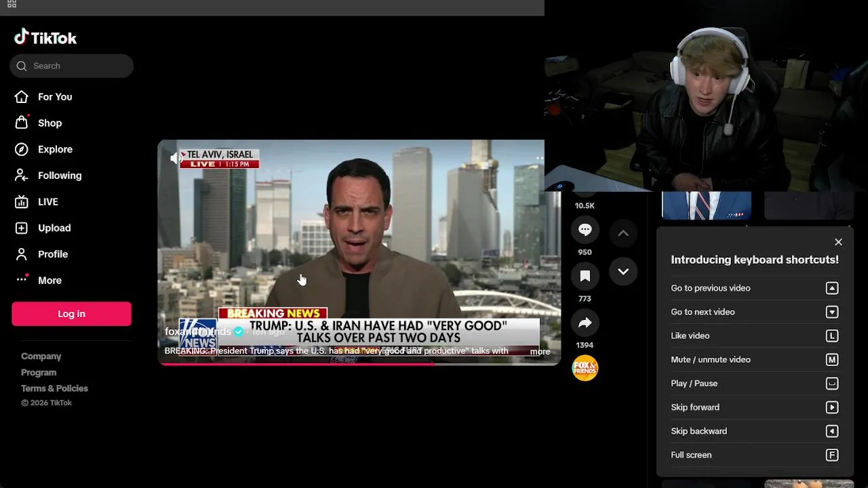Click the shopping bag icon beside Shop
The height and width of the screenshot is (488, 868).
22,123
